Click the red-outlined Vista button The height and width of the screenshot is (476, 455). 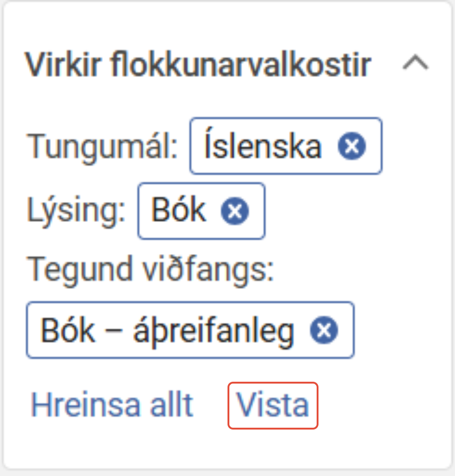tap(273, 405)
